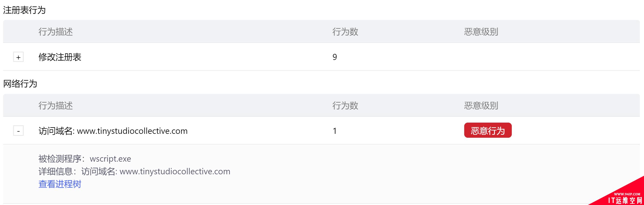Click the count 1 in 访问域名 row
644x205 pixels.
[x=334, y=131]
